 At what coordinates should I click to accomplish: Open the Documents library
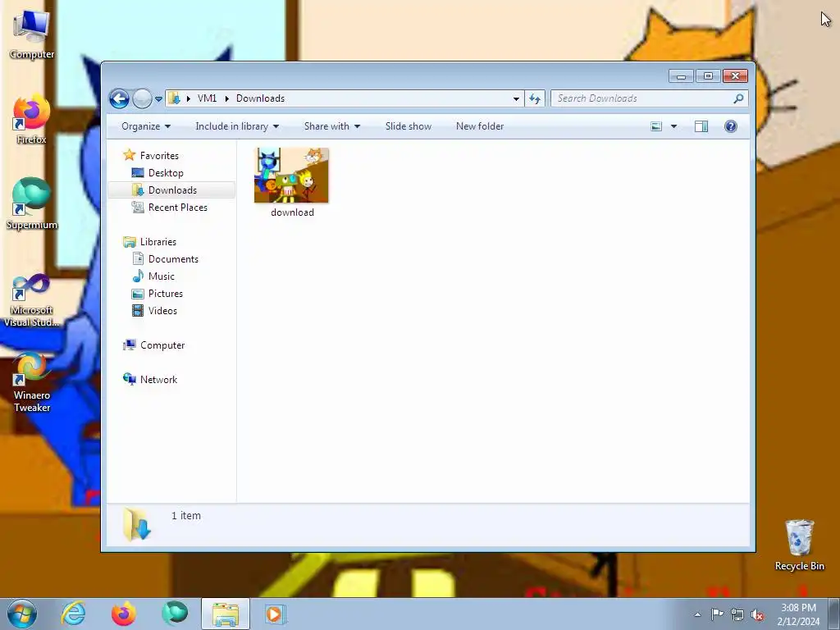(173, 259)
